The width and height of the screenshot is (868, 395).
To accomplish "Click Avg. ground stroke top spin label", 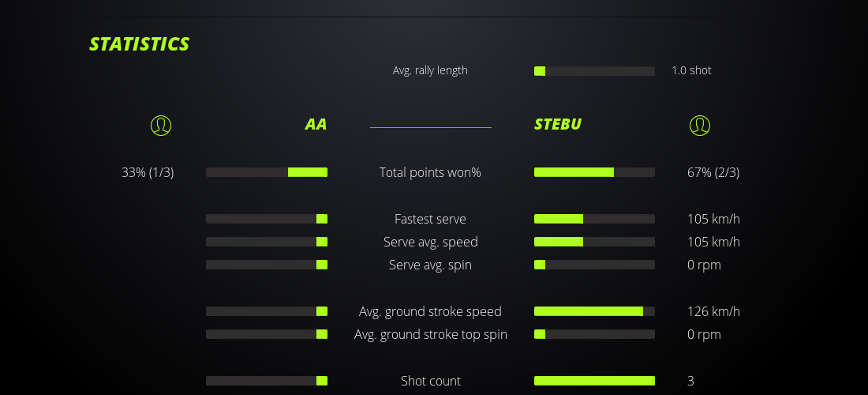I will tap(430, 334).
